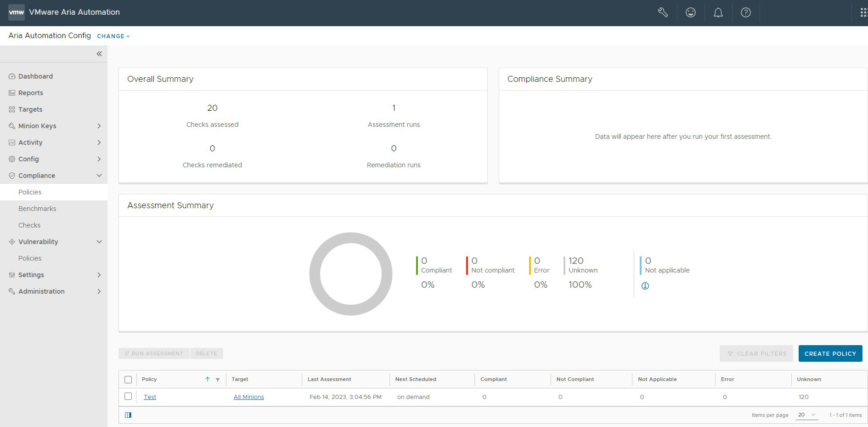Viewport: 868px width, 427px height.
Task: Click the '1 - 1 of 1 items' pagination text
Action: [845, 415]
